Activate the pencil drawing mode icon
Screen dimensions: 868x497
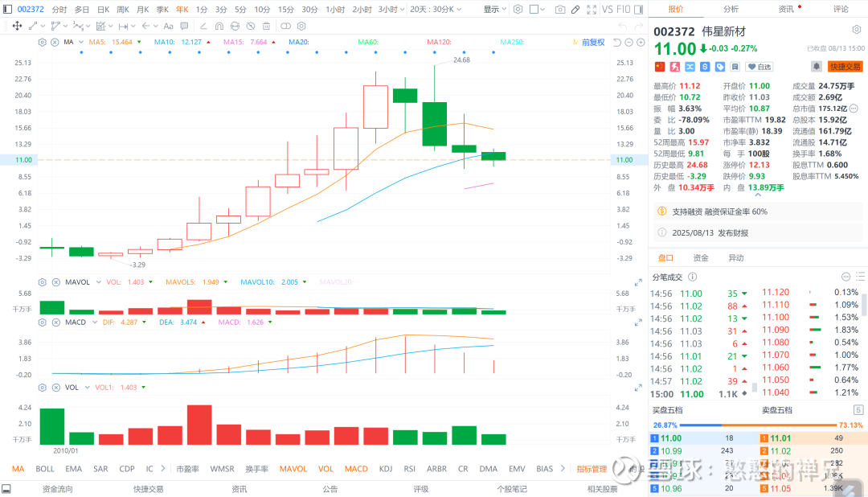coord(575,10)
